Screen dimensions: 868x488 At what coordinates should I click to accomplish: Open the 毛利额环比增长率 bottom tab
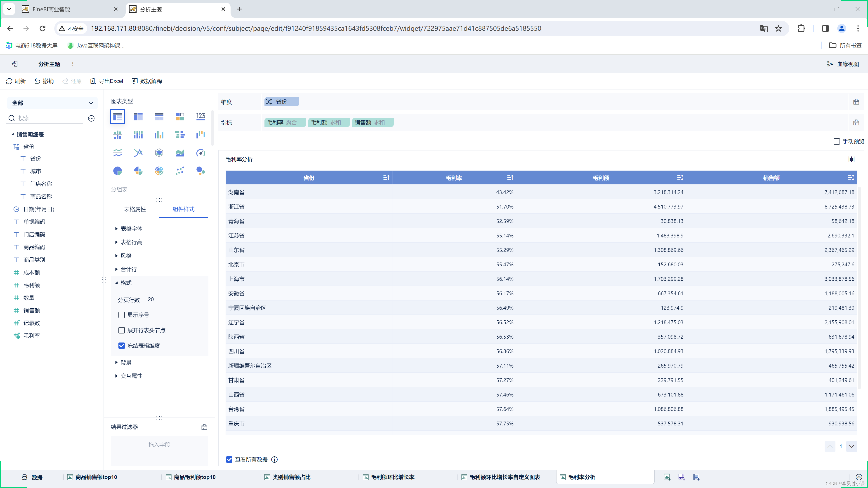tap(389, 477)
